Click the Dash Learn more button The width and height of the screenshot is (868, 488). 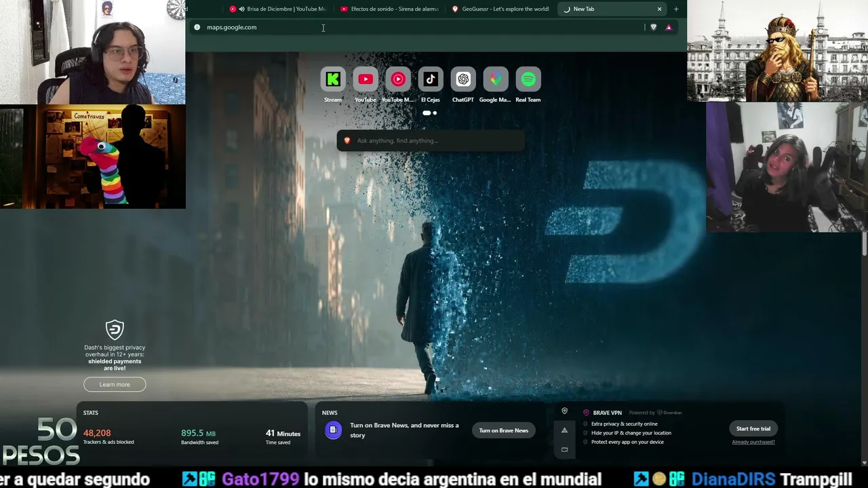(x=115, y=384)
